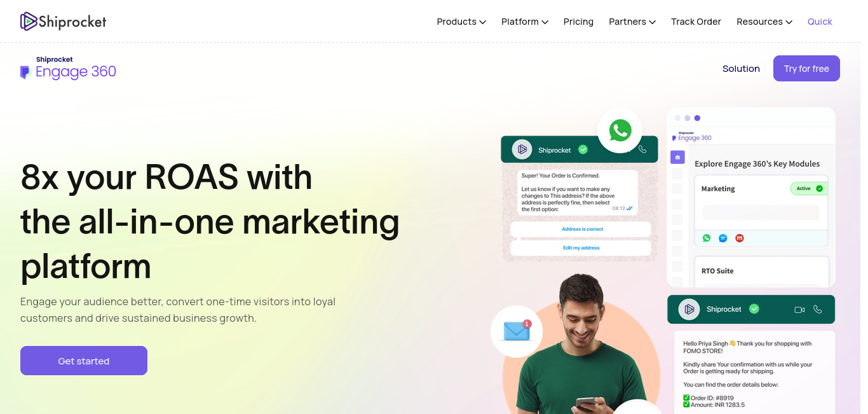Open the Partners dropdown menu
The image size is (868, 414).
tap(632, 22)
